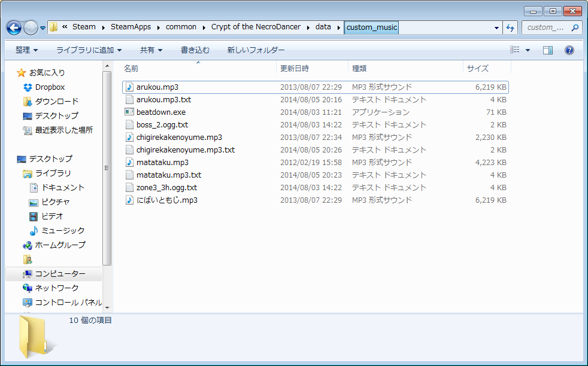Open the help question mark icon
Screen dimensions: 588x366
tap(569, 50)
